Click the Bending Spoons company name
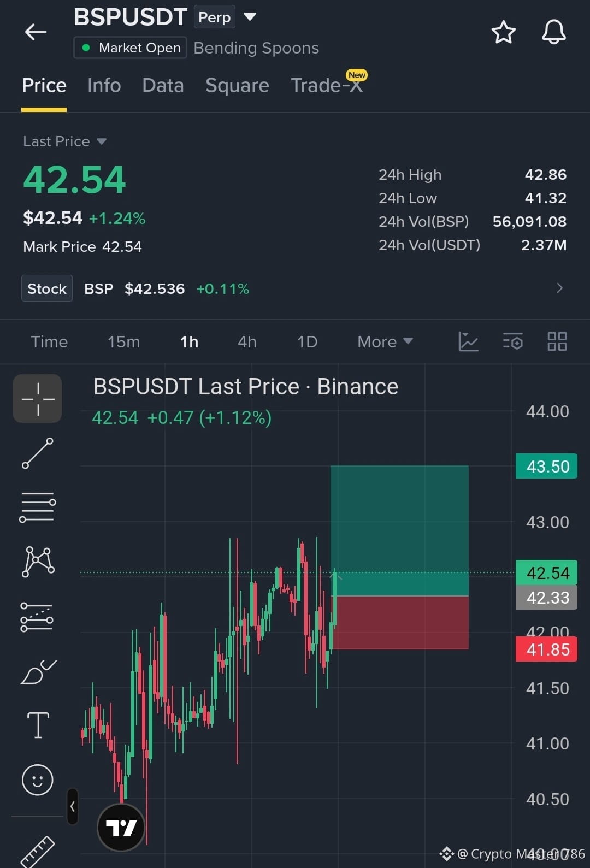 (x=256, y=48)
